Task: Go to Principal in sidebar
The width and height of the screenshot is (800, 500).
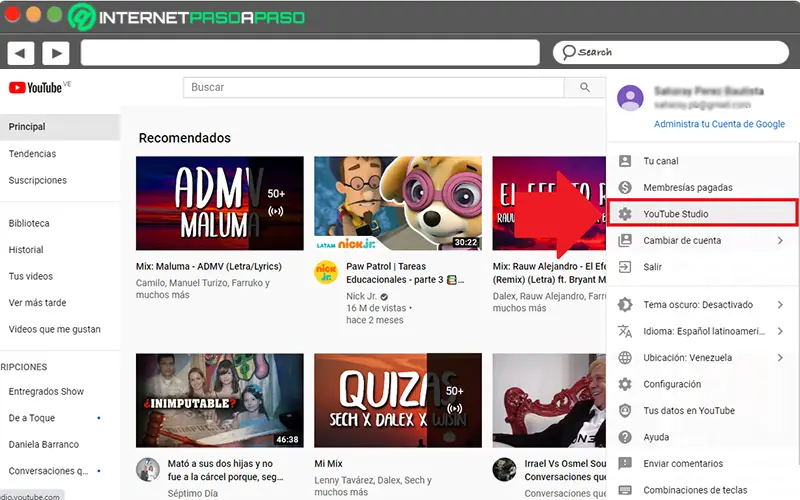Action: (x=60, y=127)
